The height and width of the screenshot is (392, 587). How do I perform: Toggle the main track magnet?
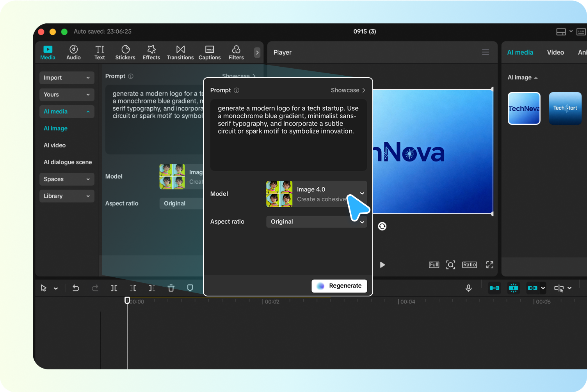tap(495, 288)
